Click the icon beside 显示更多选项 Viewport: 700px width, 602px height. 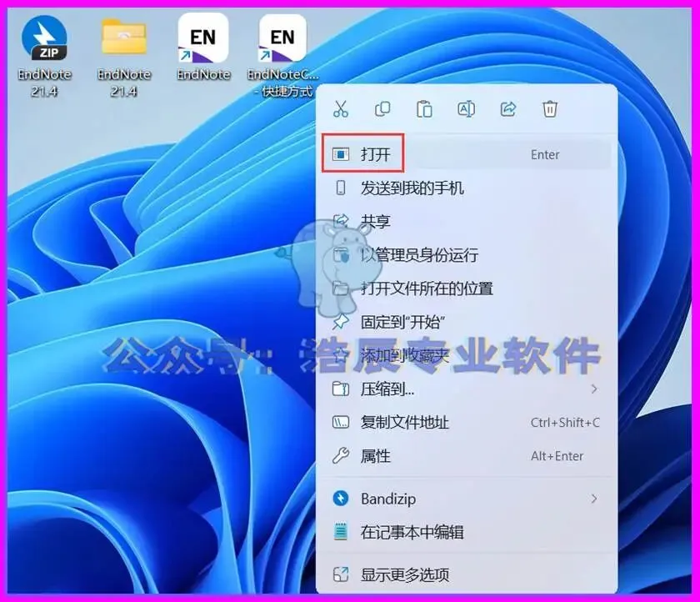(x=341, y=574)
